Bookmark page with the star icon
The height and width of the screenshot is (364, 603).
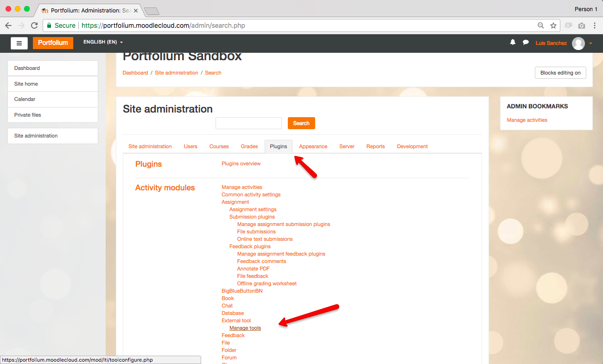click(553, 25)
